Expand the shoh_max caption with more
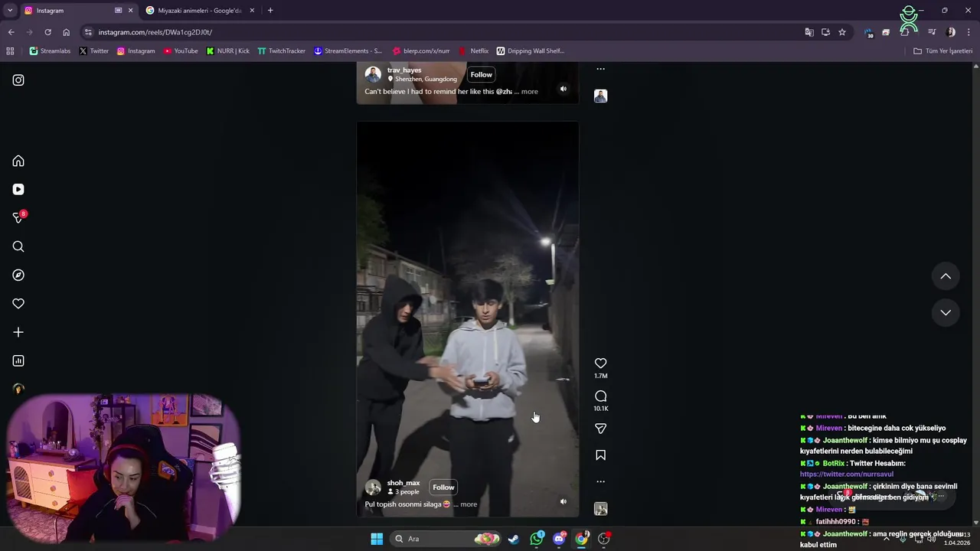Image resolution: width=980 pixels, height=551 pixels. [469, 504]
